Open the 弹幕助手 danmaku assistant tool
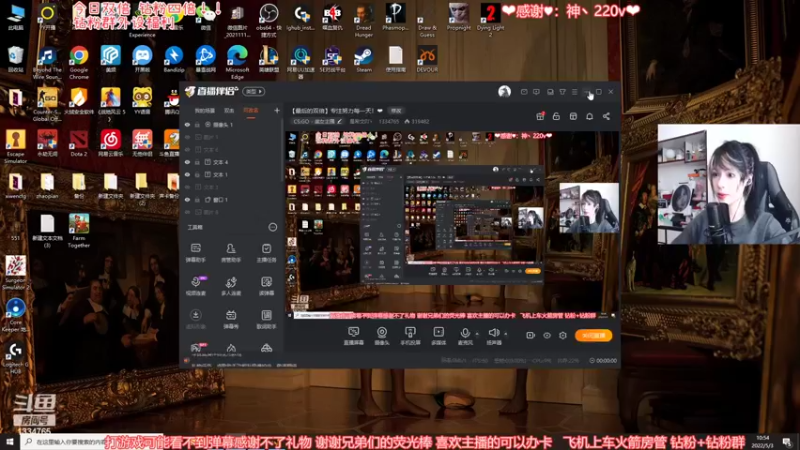800x450 pixels. pos(195,253)
